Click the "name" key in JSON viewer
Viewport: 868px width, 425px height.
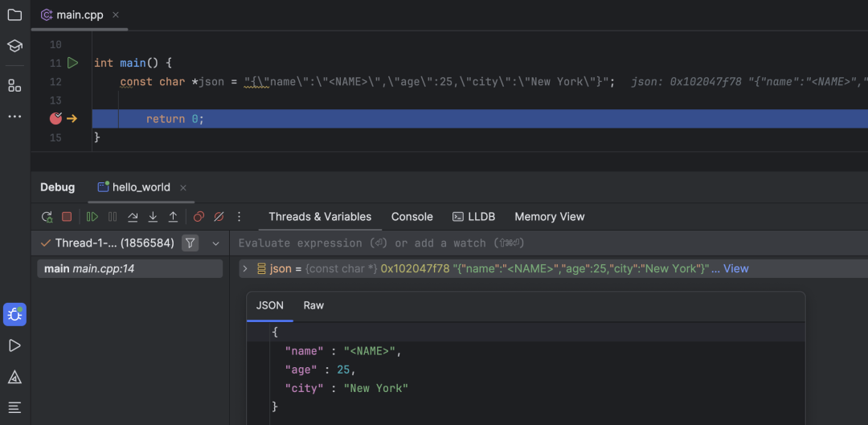click(304, 351)
